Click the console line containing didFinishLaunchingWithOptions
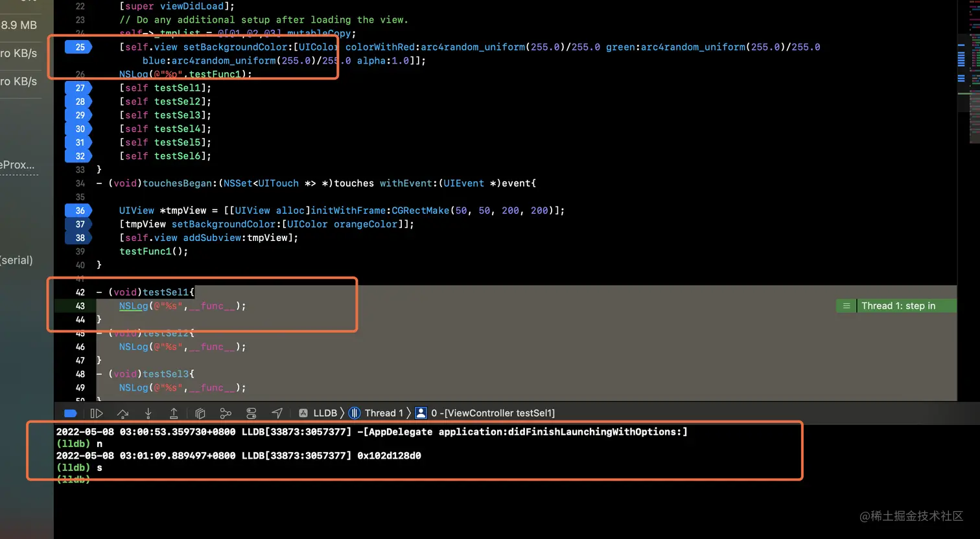Viewport: 980px width, 539px height. point(371,432)
